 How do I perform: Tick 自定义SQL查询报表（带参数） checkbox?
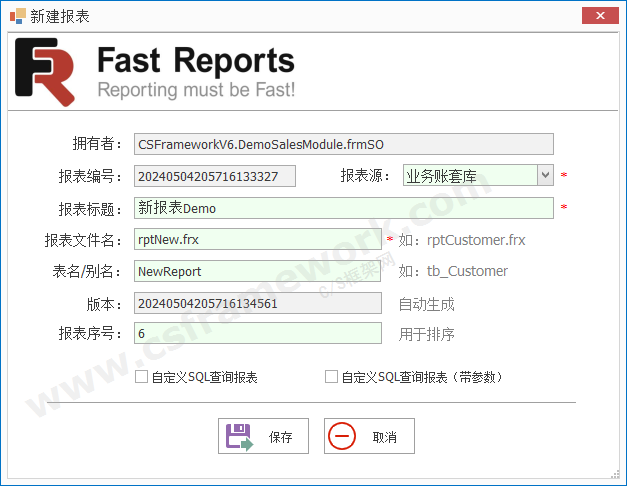point(331,376)
